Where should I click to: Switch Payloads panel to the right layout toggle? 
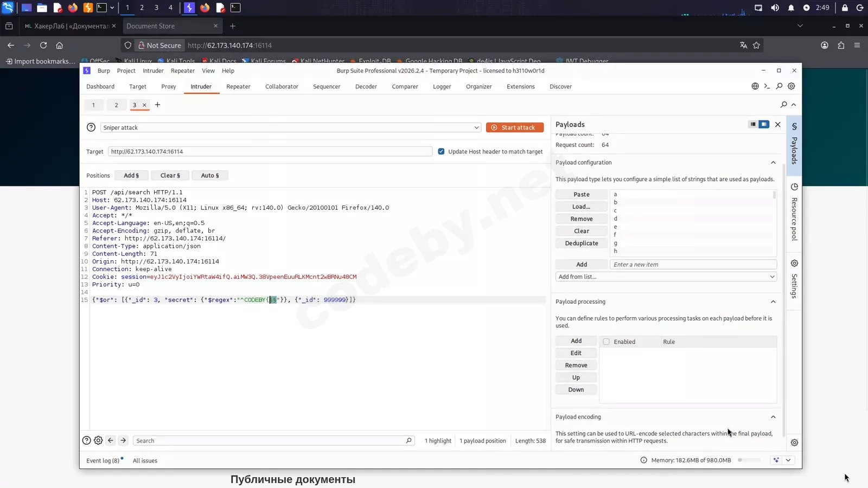[x=764, y=124]
